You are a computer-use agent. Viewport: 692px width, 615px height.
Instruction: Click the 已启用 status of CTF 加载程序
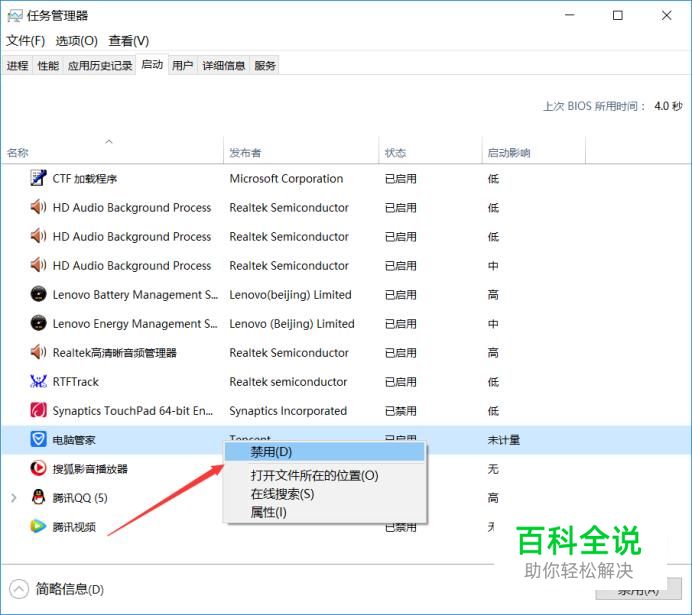tap(400, 179)
